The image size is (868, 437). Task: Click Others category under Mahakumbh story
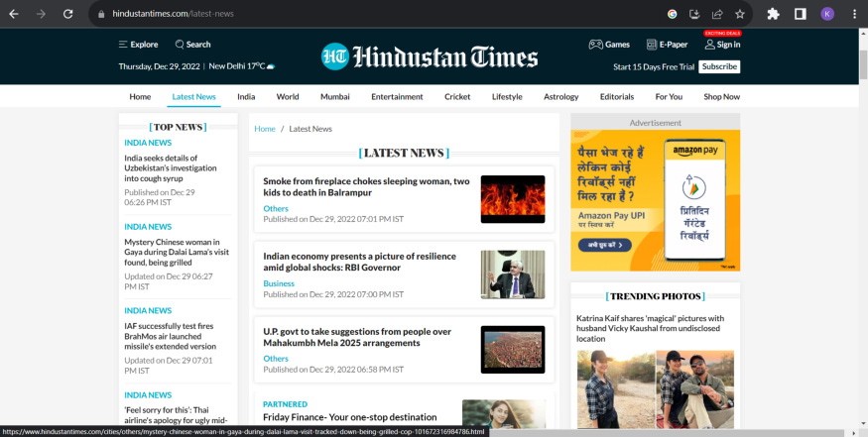click(276, 359)
